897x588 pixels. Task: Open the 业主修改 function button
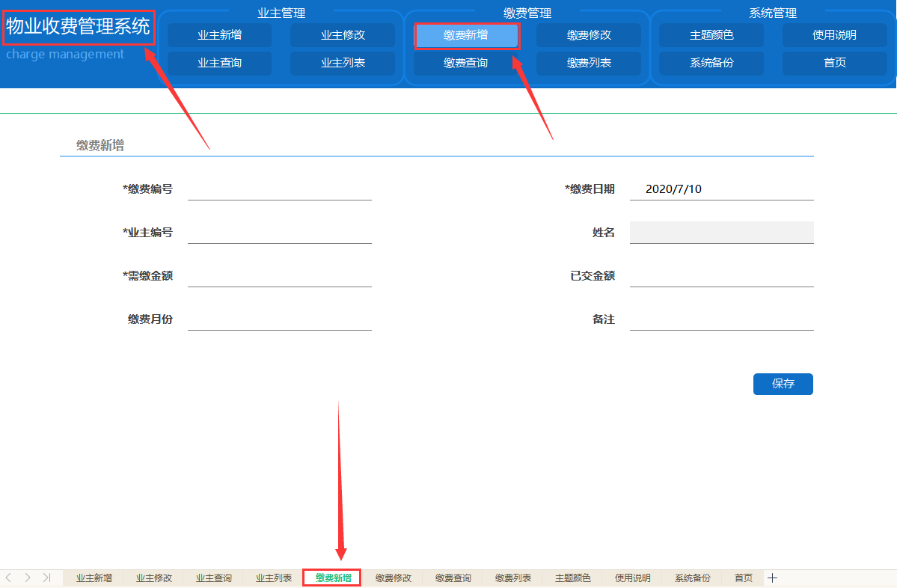(x=343, y=34)
